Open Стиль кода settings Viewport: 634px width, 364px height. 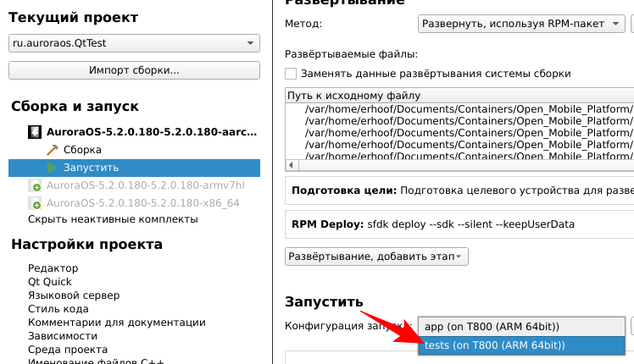point(58,309)
